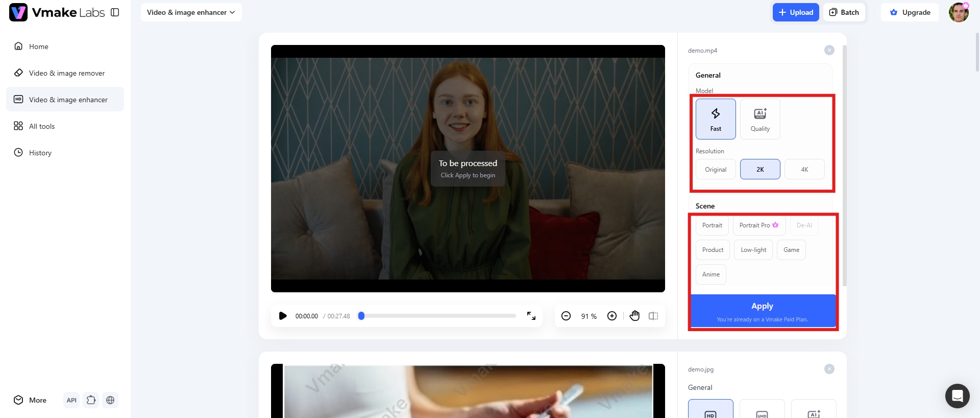
Task: Go to Home in sidebar
Action: coord(65,46)
